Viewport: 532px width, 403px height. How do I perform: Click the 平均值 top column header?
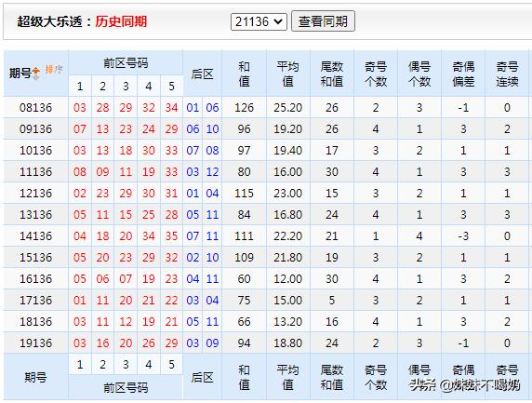tap(287, 74)
